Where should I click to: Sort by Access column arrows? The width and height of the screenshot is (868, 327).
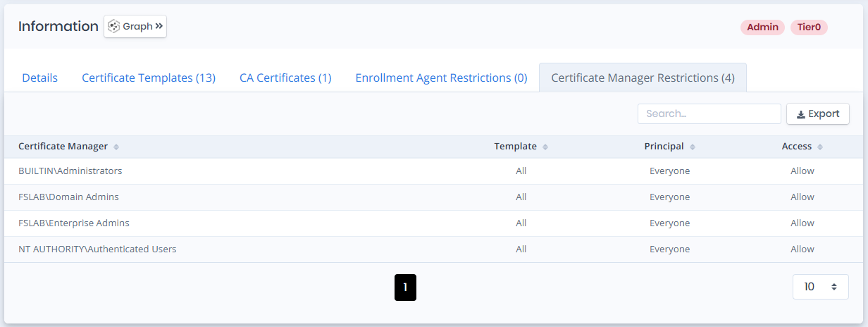[820, 147]
